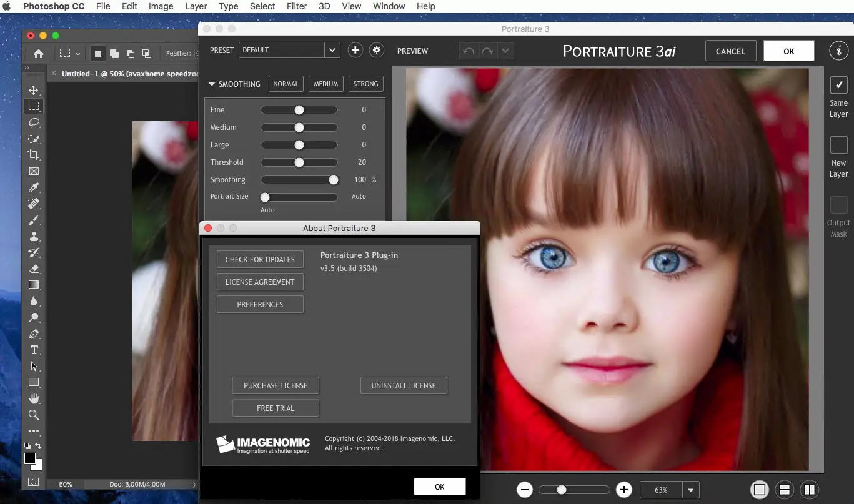Image resolution: width=854 pixels, height=504 pixels.
Task: Click Uninstall License button
Action: (404, 385)
